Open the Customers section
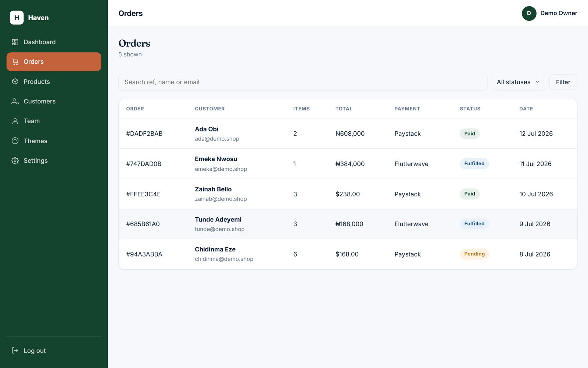This screenshot has height=368, width=588. pyautogui.click(x=54, y=101)
